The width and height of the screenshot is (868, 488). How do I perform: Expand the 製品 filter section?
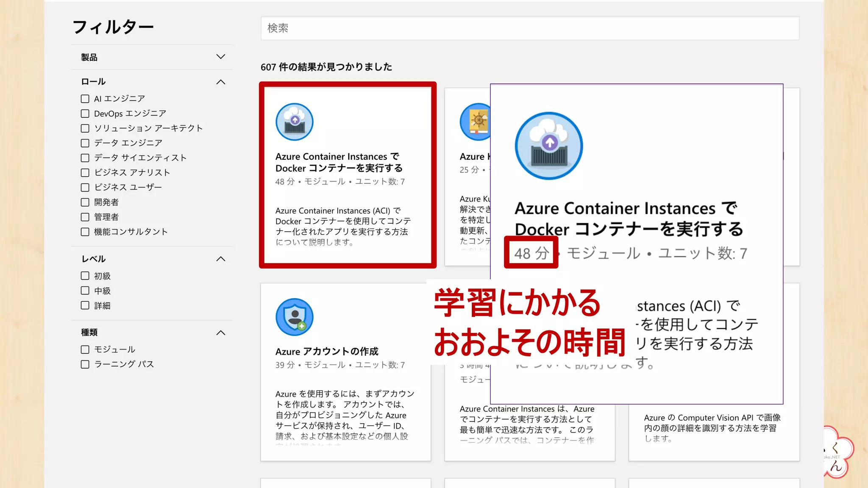click(x=221, y=57)
